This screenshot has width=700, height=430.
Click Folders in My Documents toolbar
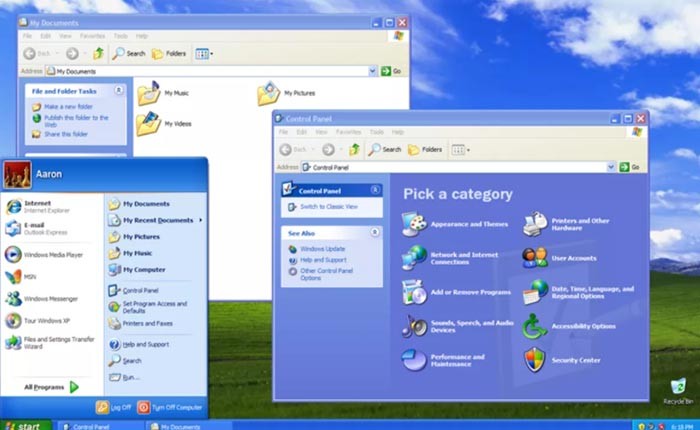click(169, 54)
